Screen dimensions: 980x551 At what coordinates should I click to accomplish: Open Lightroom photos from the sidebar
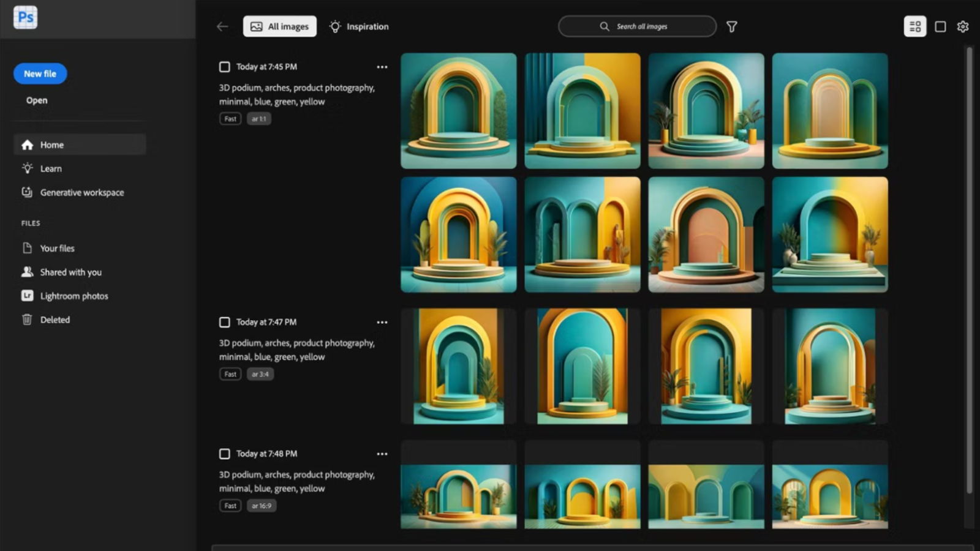click(74, 296)
